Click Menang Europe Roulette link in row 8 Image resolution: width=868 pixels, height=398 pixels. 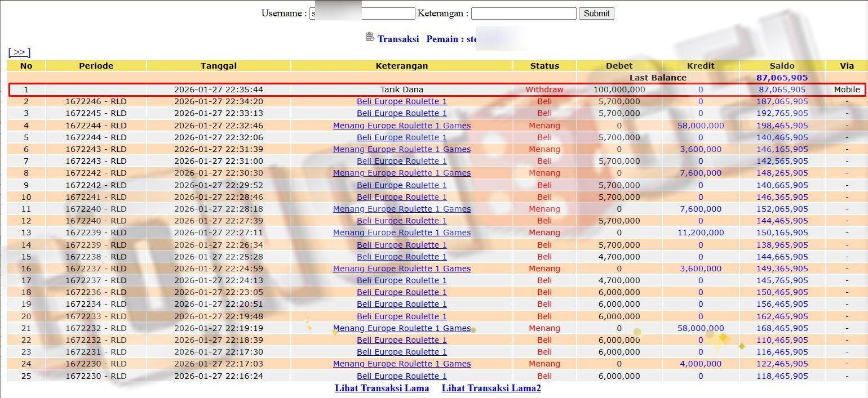401,173
